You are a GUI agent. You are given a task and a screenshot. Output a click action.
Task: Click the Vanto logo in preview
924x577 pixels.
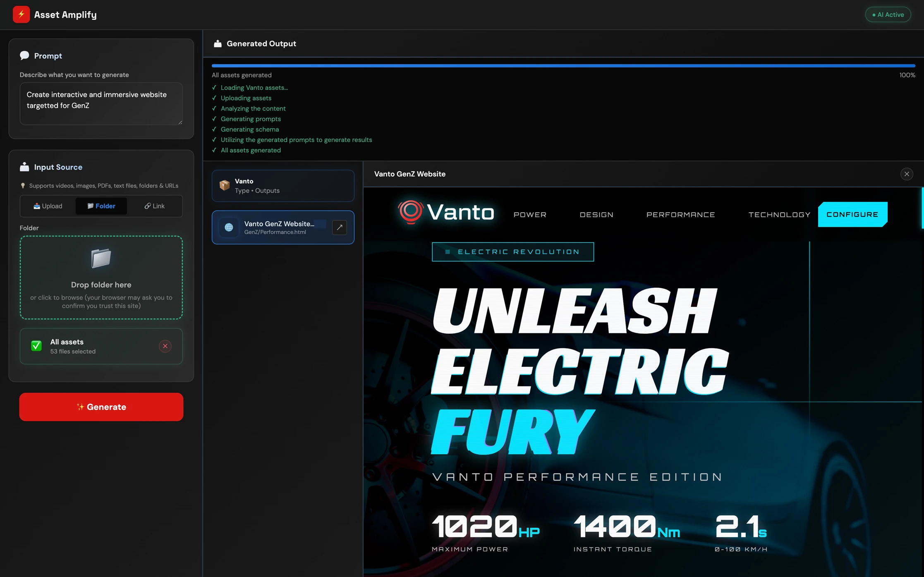pyautogui.click(x=446, y=212)
